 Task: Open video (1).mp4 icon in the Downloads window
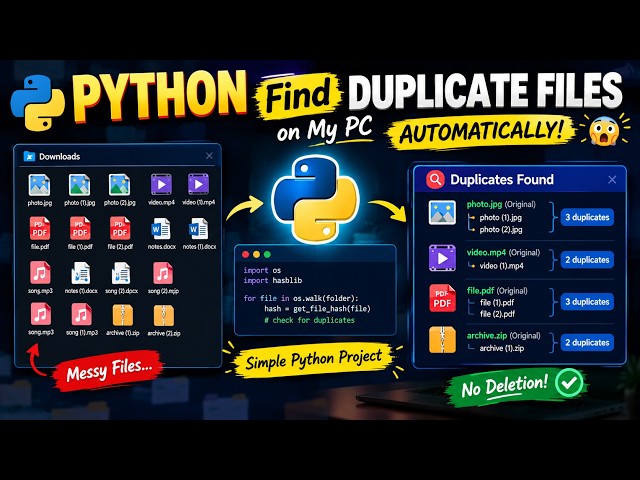click(198, 184)
